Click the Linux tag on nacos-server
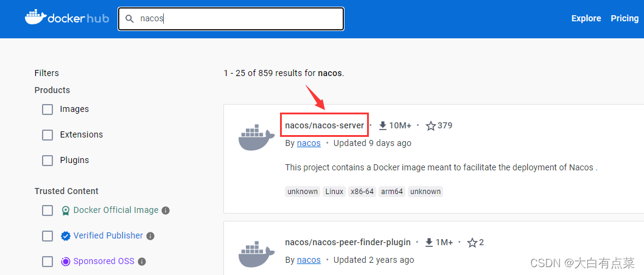644x275 pixels. point(334,192)
